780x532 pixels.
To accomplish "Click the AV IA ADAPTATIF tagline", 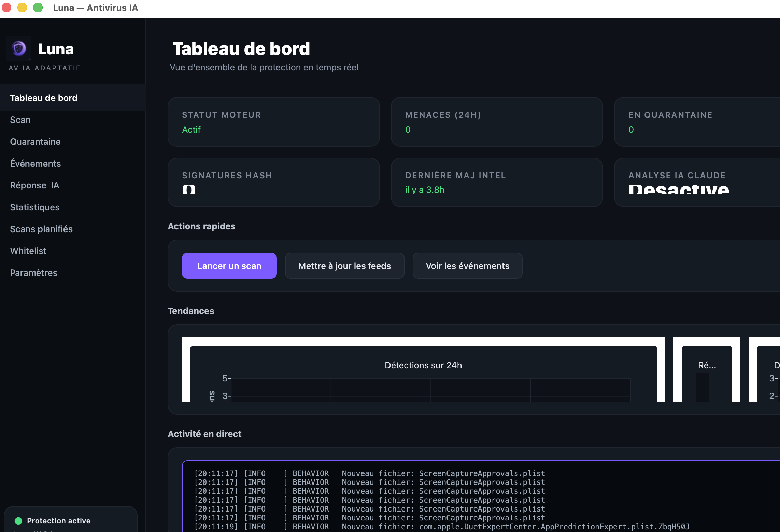I will (x=44, y=68).
